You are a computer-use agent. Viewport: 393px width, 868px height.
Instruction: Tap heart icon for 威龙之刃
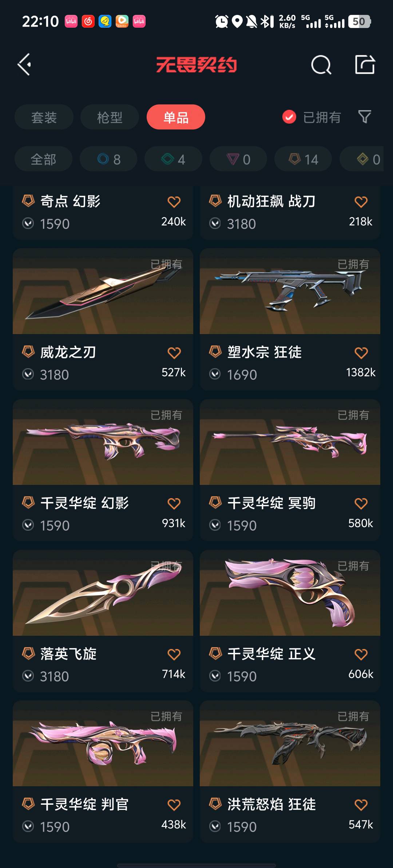coord(174,353)
